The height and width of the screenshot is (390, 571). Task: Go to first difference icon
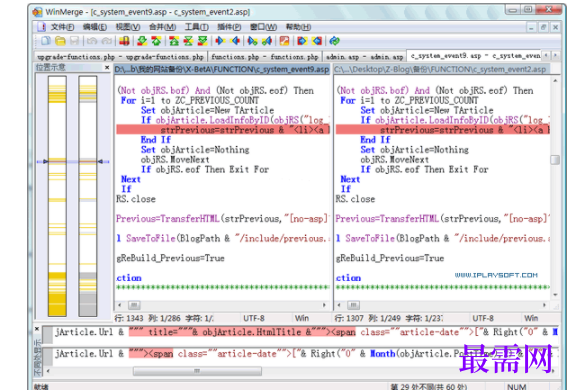coord(174,41)
